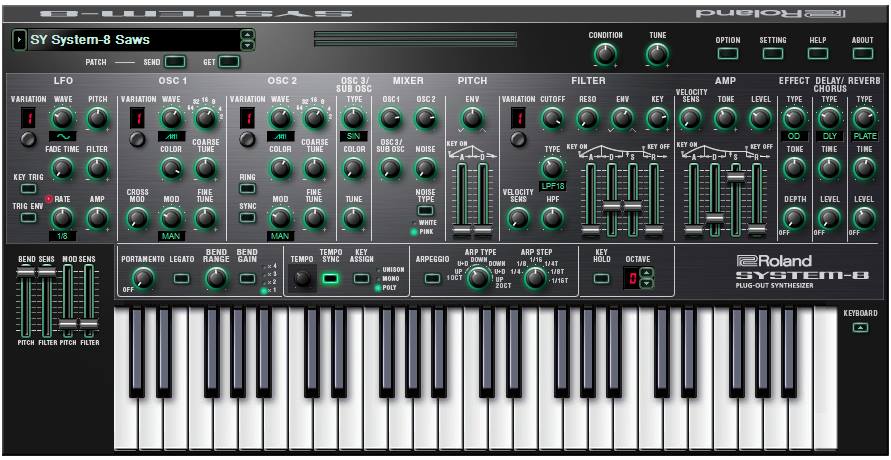The image size is (891, 460).
Task: Click the MIXER NOISE knob
Action: pos(424,168)
